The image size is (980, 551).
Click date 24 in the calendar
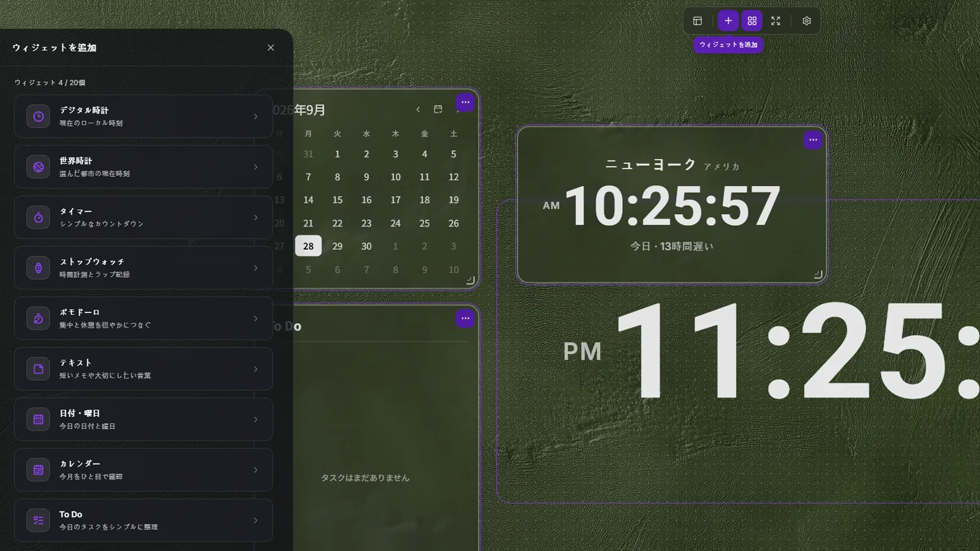click(396, 223)
